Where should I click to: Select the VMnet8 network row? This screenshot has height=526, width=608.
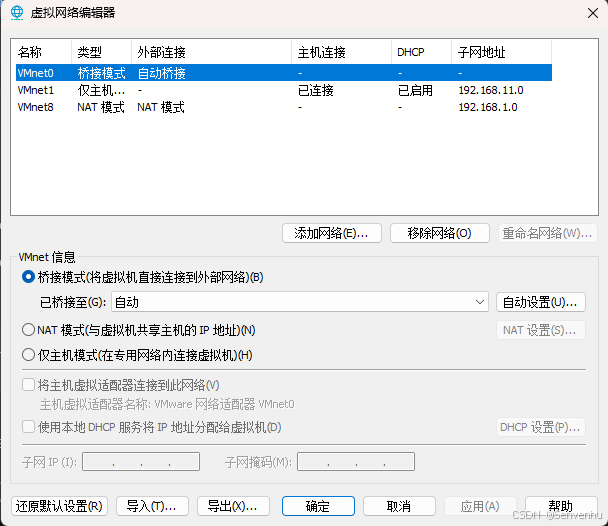tap(284, 107)
